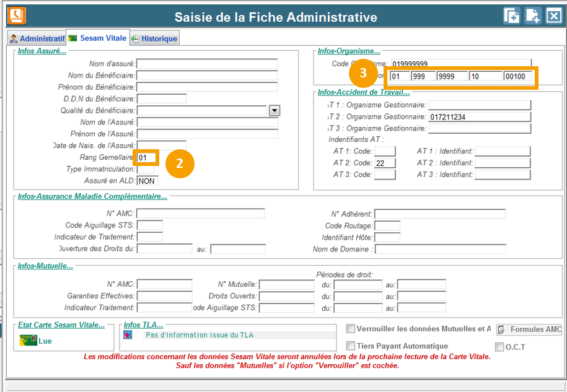Click the 'Lue' card status text
This screenshot has height=392, width=567.
(45, 341)
